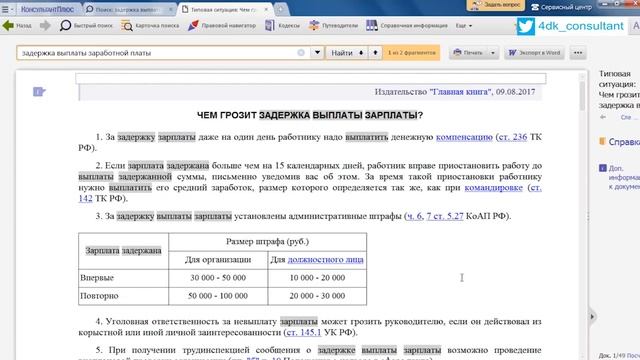The image size is (640, 360).
Task: Find previous fragment with up arrow
Action: [x=375, y=53]
